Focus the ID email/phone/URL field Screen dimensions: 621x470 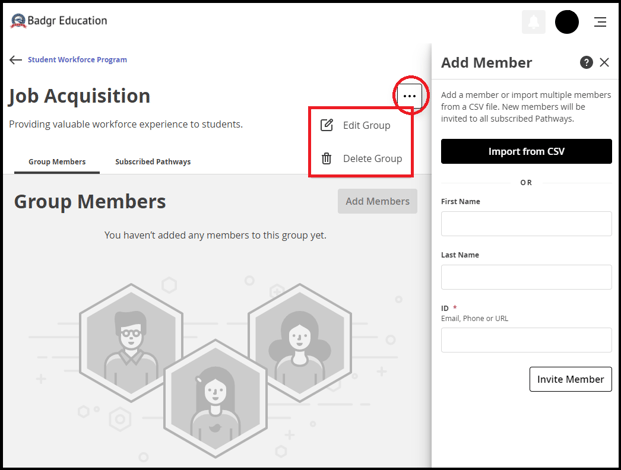click(526, 340)
